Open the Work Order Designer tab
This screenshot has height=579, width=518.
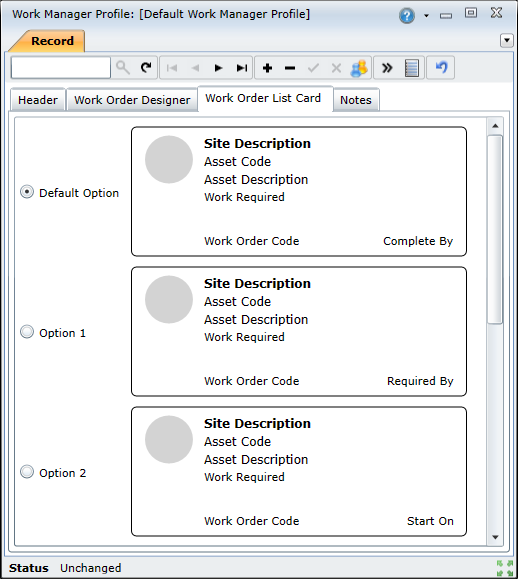[132, 100]
